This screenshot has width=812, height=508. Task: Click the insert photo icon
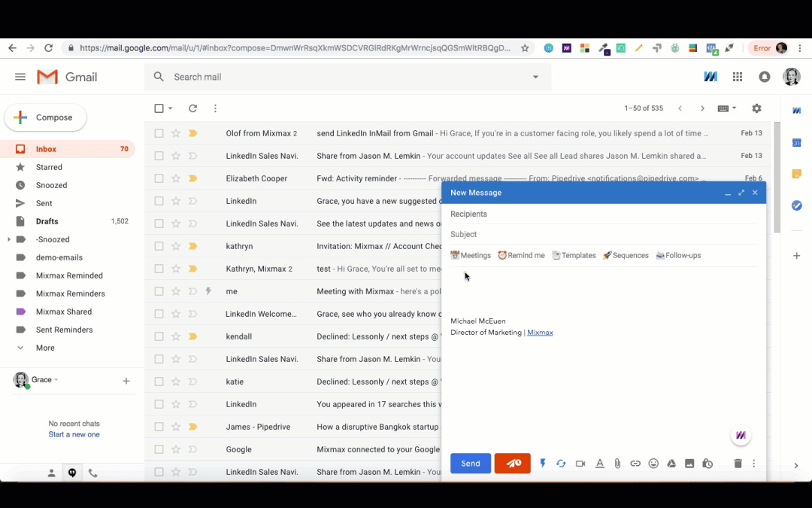(x=689, y=464)
